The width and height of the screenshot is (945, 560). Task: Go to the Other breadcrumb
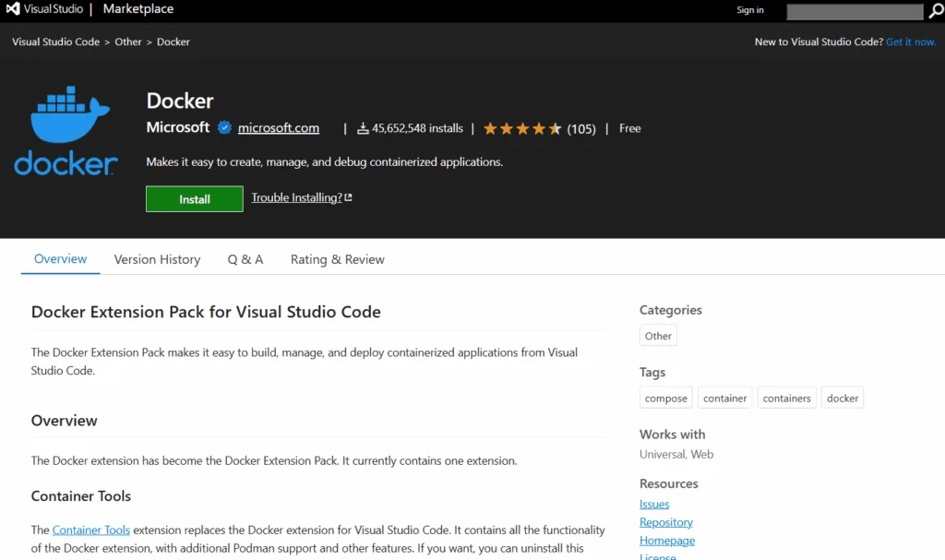click(x=127, y=42)
